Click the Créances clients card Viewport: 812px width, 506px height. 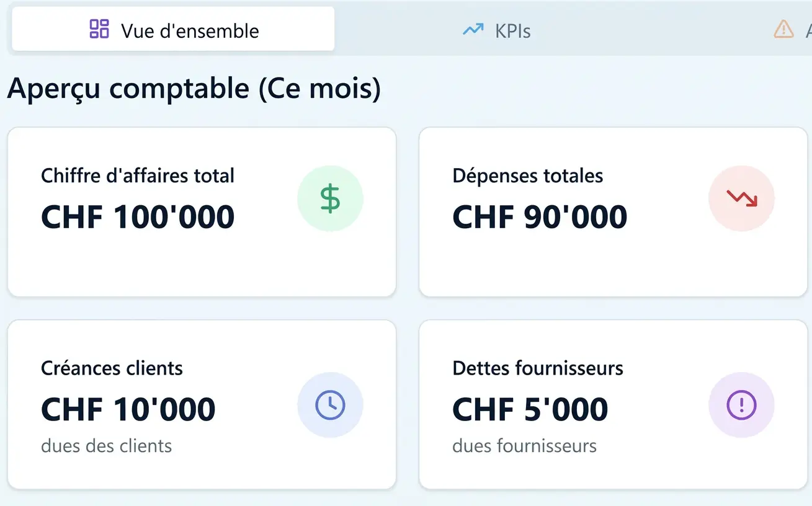[201, 403]
